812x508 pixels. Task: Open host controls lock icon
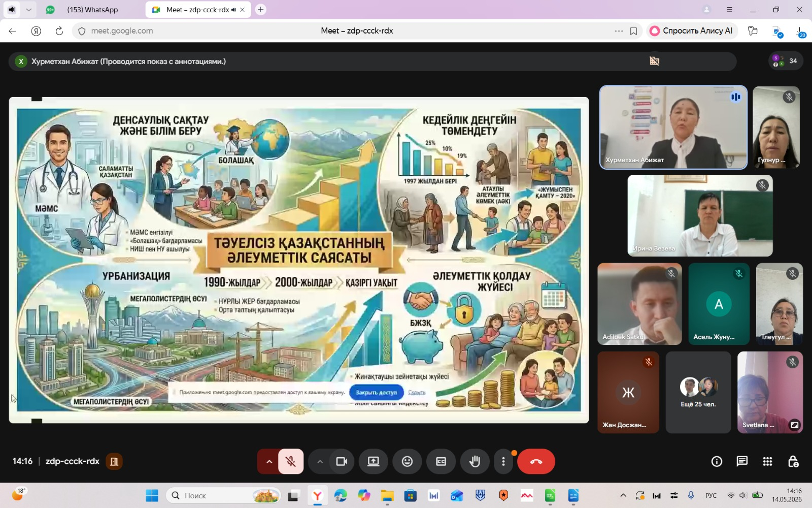[793, 461]
